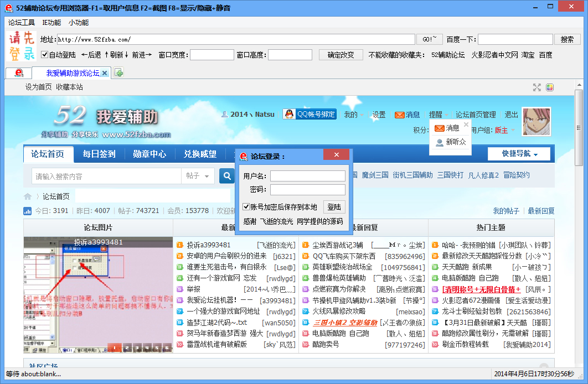Click the rank 1 badge beside 投诉a3993481
The width and height of the screenshot is (588, 384).
point(179,245)
